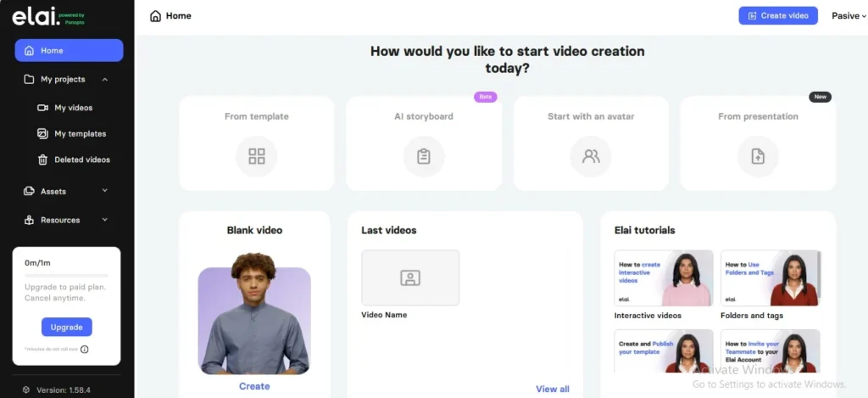The width and height of the screenshot is (868, 398).
Task: Click the Resources gift icon
Action: 30,220
